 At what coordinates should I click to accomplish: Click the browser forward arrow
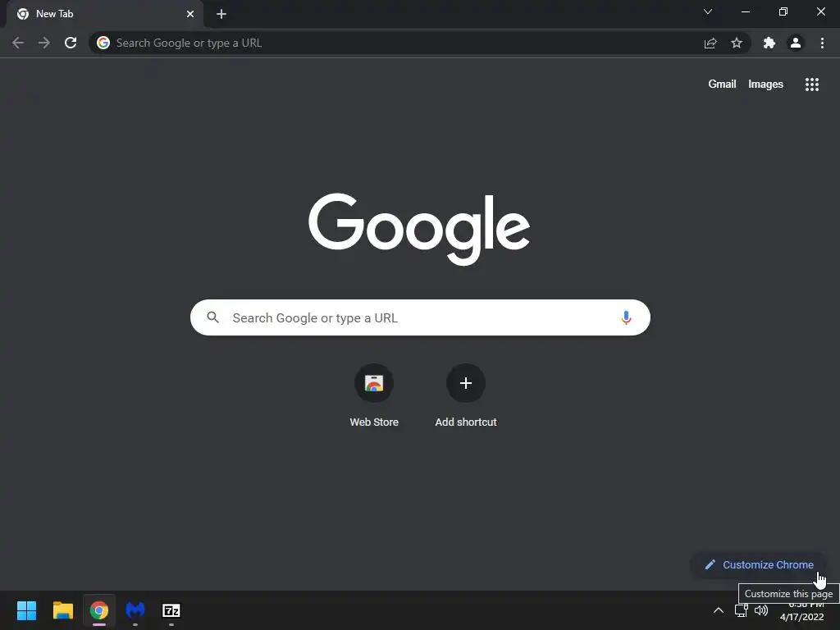44,43
